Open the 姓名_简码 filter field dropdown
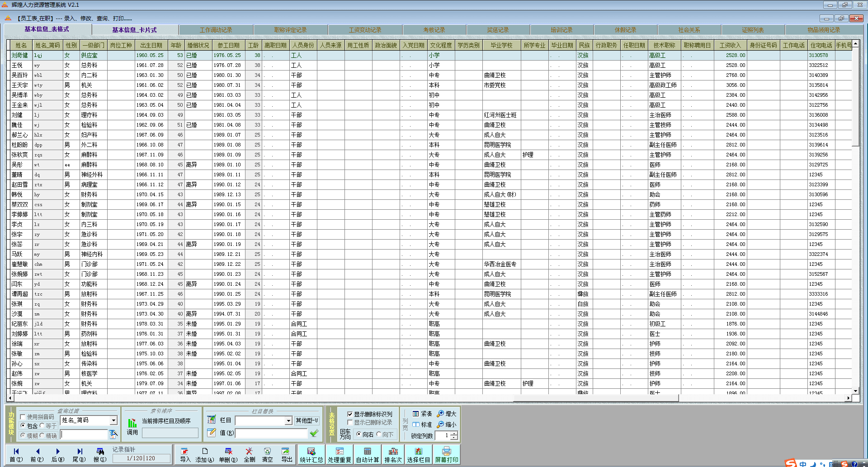 tap(113, 420)
